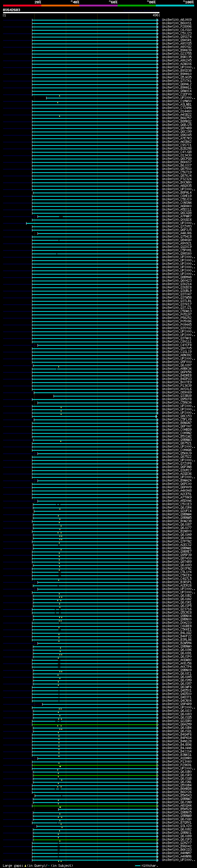Select hit label UniRef100_Q22DR0
Screen dimensions: 197x868
pos(177,721)
